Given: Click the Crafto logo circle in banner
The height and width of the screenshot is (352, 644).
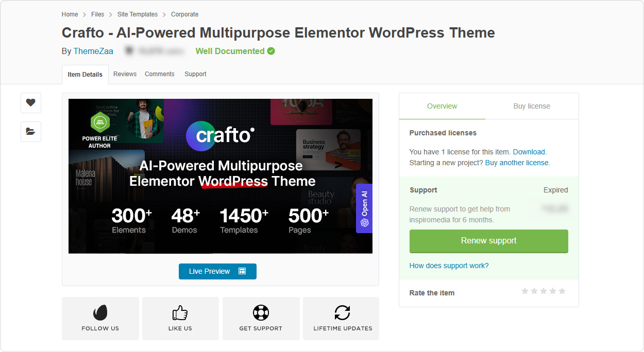Looking at the screenshot, I should click(x=201, y=136).
